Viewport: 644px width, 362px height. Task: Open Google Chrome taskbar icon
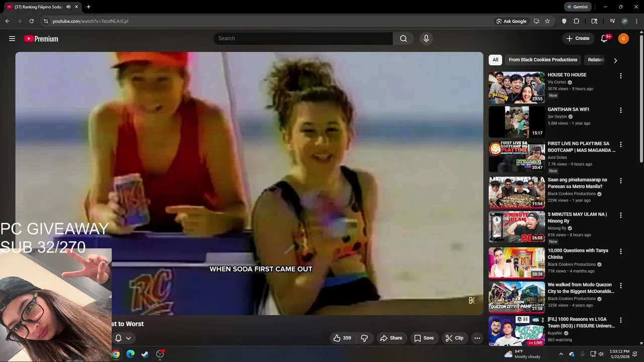[x=116, y=354]
